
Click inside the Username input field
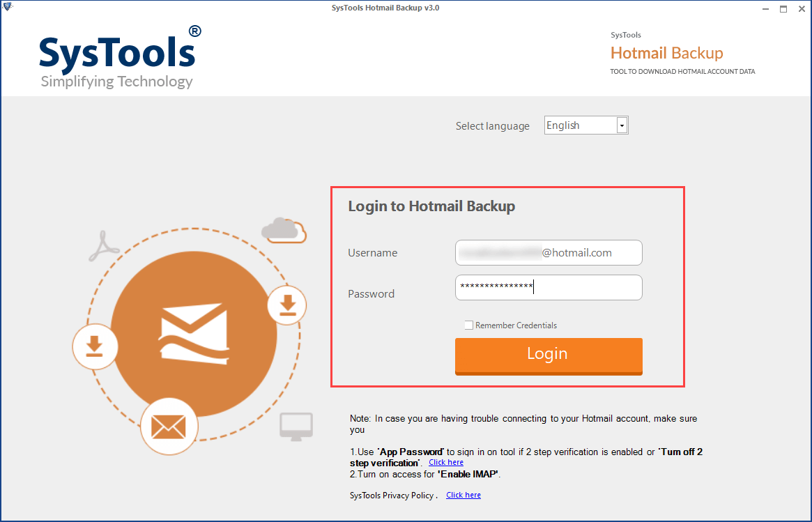548,252
